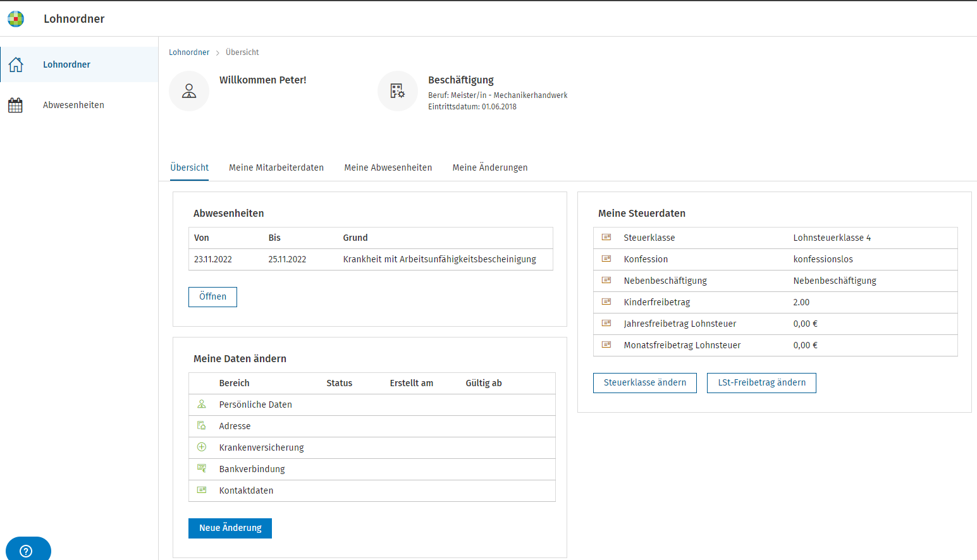Viewport: 977px width, 560px height.
Task: Click the Neue Änderung button
Action: pos(230,528)
